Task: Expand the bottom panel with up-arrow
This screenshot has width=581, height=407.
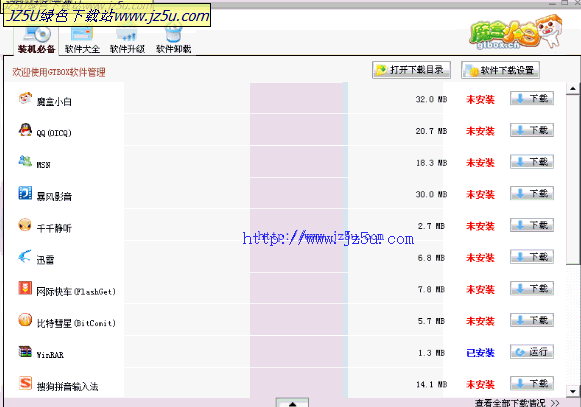Action: [292, 403]
